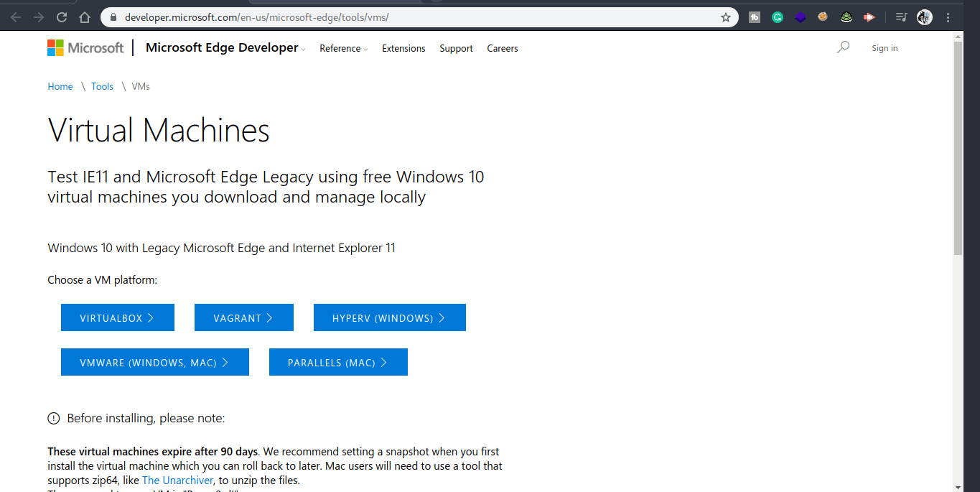Click 'Before installing, please note:' text
980x492 pixels.
(x=146, y=418)
